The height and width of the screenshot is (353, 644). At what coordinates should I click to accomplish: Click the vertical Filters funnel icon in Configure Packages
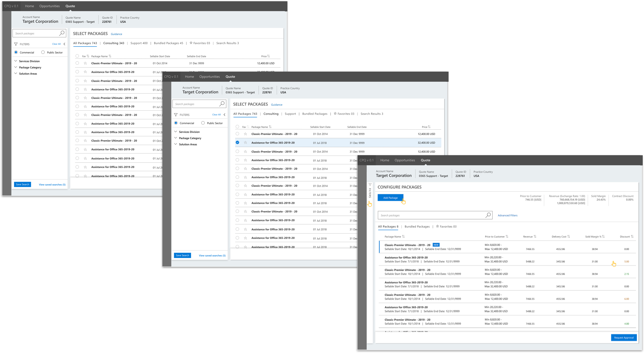click(370, 185)
